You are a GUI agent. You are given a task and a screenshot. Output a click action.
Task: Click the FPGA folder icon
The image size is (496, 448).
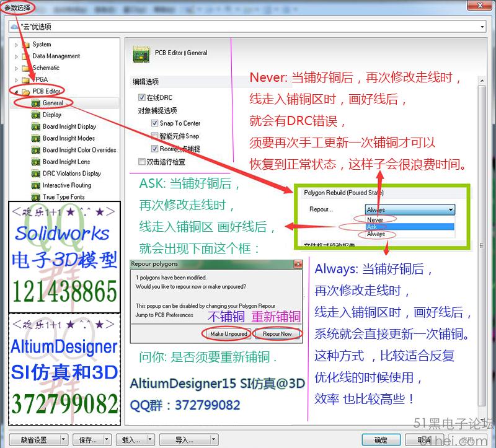(x=26, y=80)
